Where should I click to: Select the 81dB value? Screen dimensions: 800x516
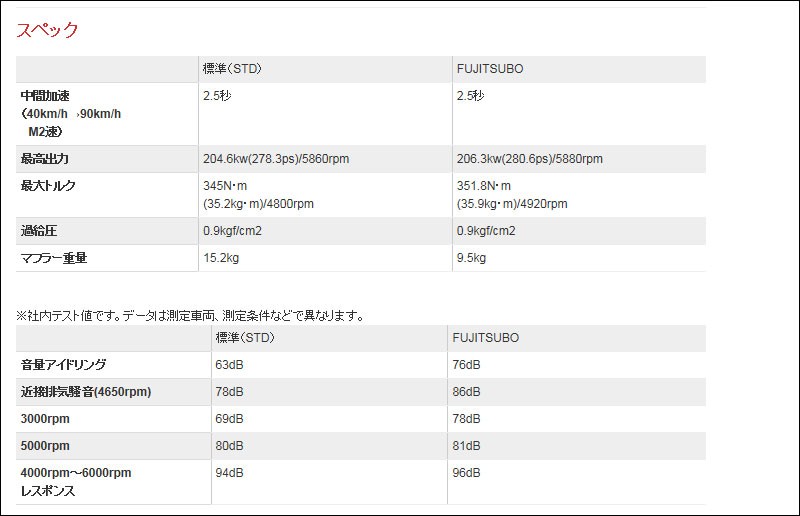(x=466, y=446)
